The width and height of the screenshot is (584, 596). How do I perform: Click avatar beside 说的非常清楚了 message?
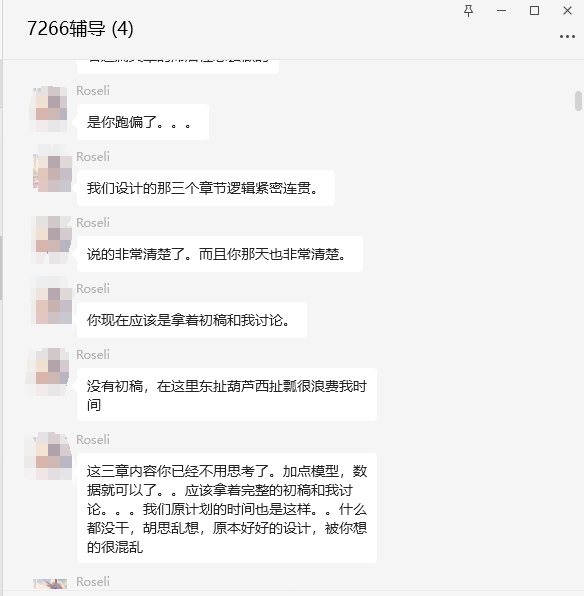52,239
